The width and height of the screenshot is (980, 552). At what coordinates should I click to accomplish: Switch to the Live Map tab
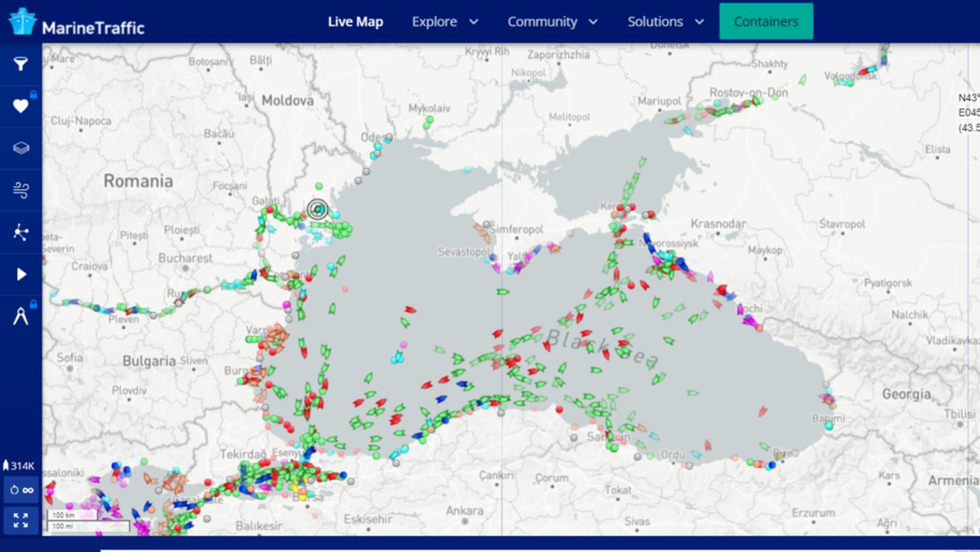[x=356, y=22]
